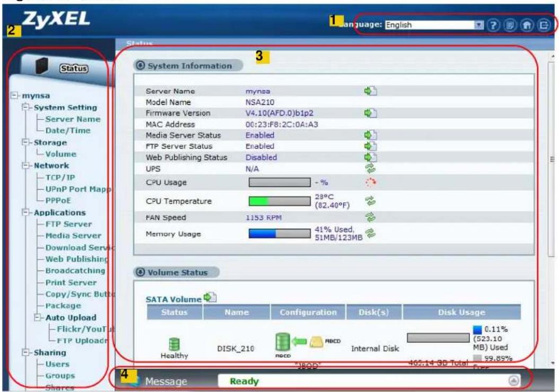Collapse the Storage tree node
This screenshot has height=392, width=559.
pyautogui.click(x=25, y=142)
